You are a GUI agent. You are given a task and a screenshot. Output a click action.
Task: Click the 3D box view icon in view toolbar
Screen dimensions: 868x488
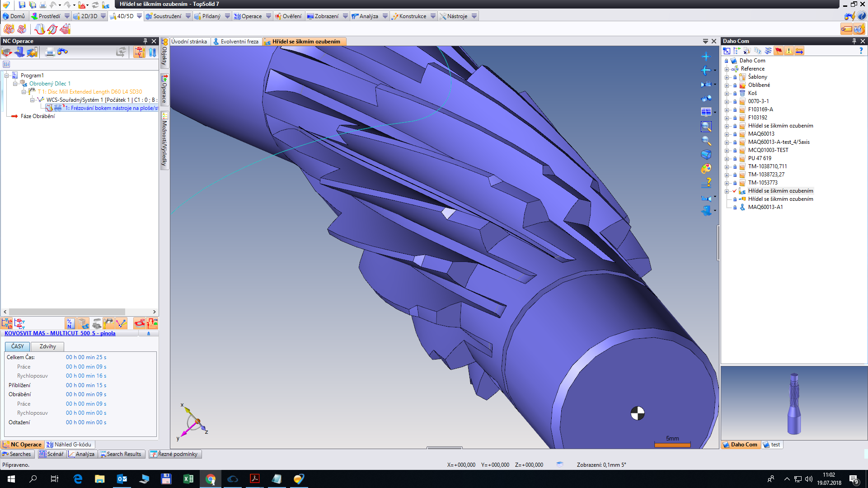(706, 155)
